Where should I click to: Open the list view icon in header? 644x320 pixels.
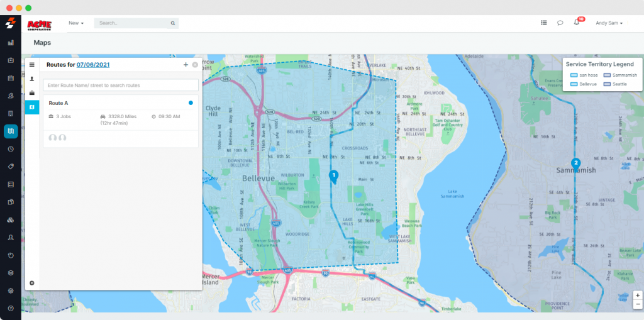pyautogui.click(x=543, y=23)
